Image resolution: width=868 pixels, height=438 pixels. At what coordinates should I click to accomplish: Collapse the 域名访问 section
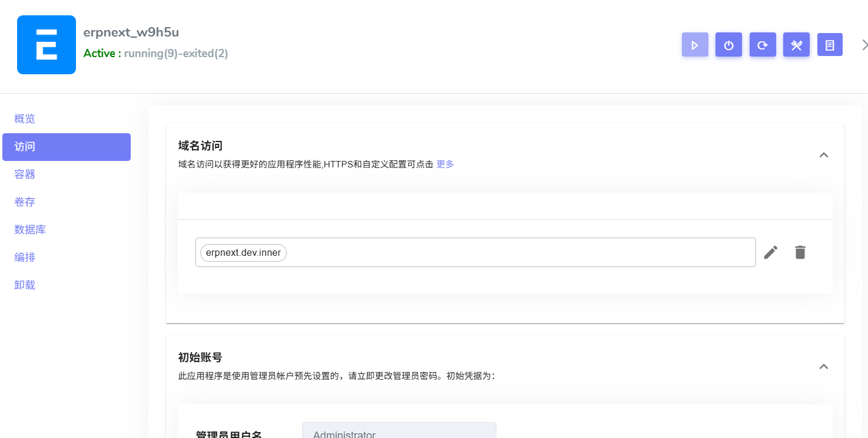(x=824, y=154)
